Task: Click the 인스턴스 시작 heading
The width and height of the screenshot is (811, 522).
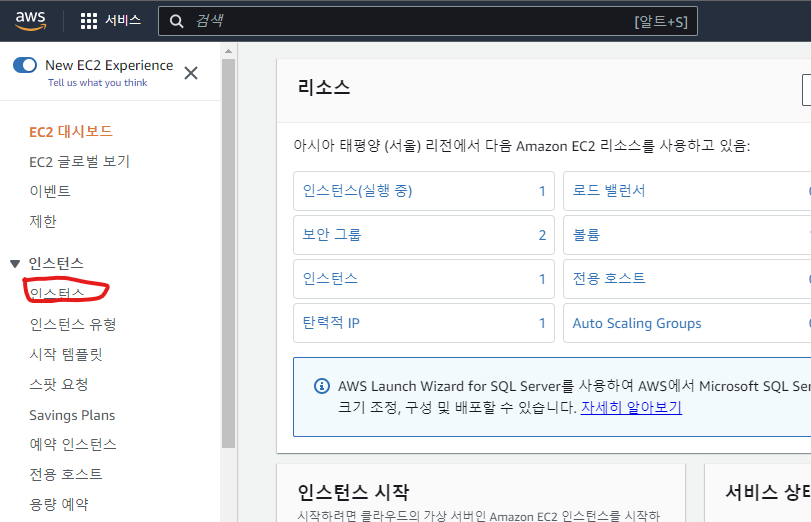Action: point(353,492)
